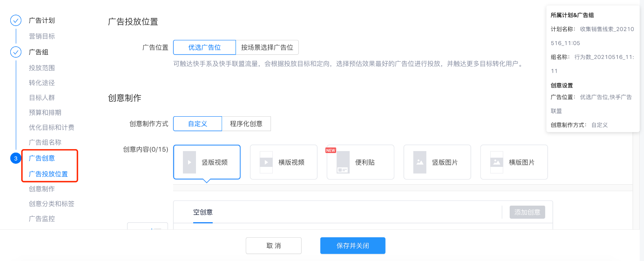Select the 横版图片 content type card
Image resolution: width=644 pixels, height=261 pixels.
click(x=514, y=162)
